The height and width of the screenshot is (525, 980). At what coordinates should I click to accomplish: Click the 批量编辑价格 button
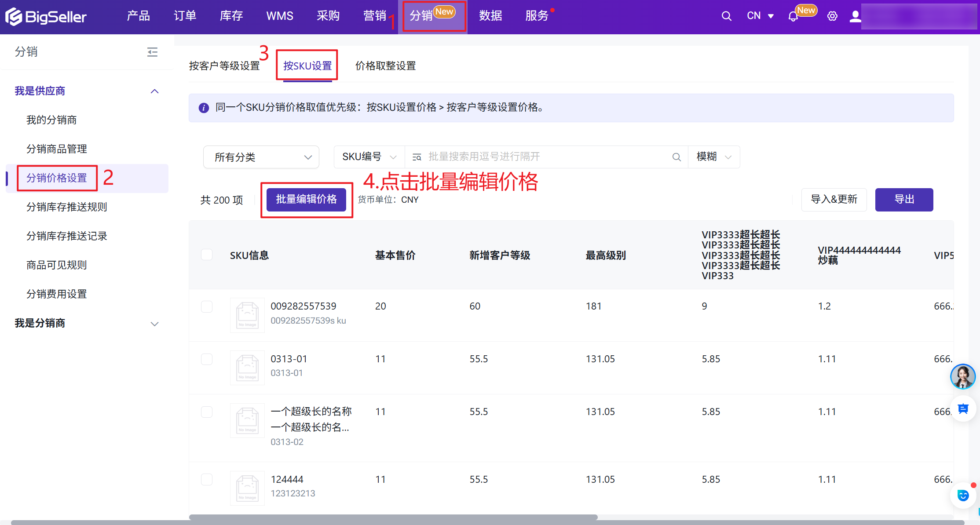tap(306, 200)
